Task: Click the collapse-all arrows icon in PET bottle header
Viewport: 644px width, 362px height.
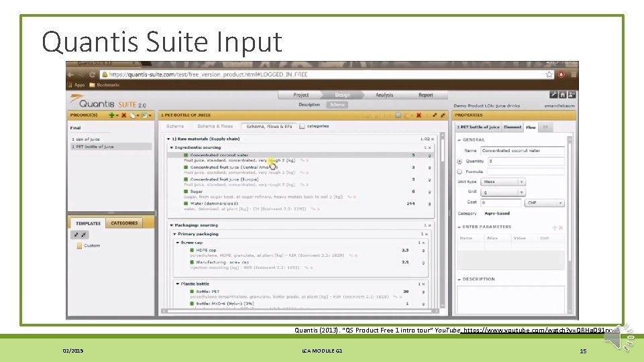Action: pyautogui.click(x=443, y=115)
